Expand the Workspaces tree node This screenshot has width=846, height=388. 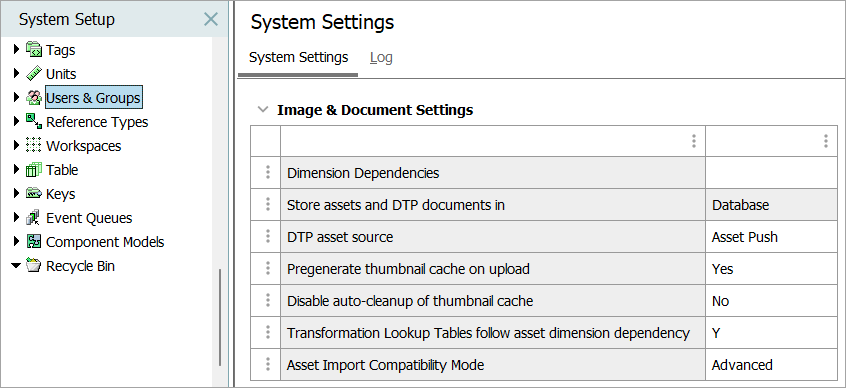click(x=16, y=146)
